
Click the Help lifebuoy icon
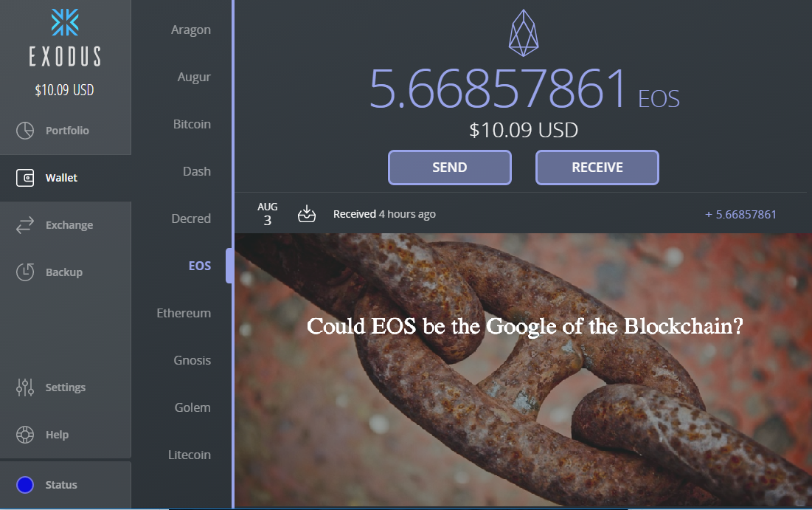[25, 434]
